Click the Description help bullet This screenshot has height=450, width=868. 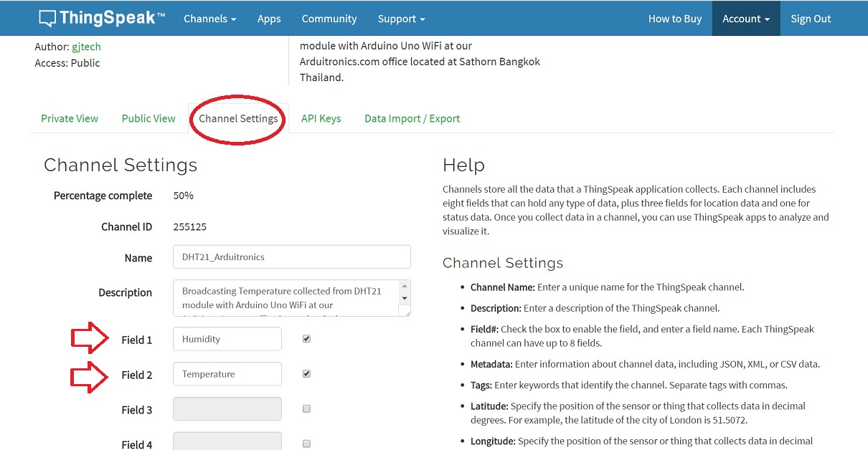(x=595, y=308)
